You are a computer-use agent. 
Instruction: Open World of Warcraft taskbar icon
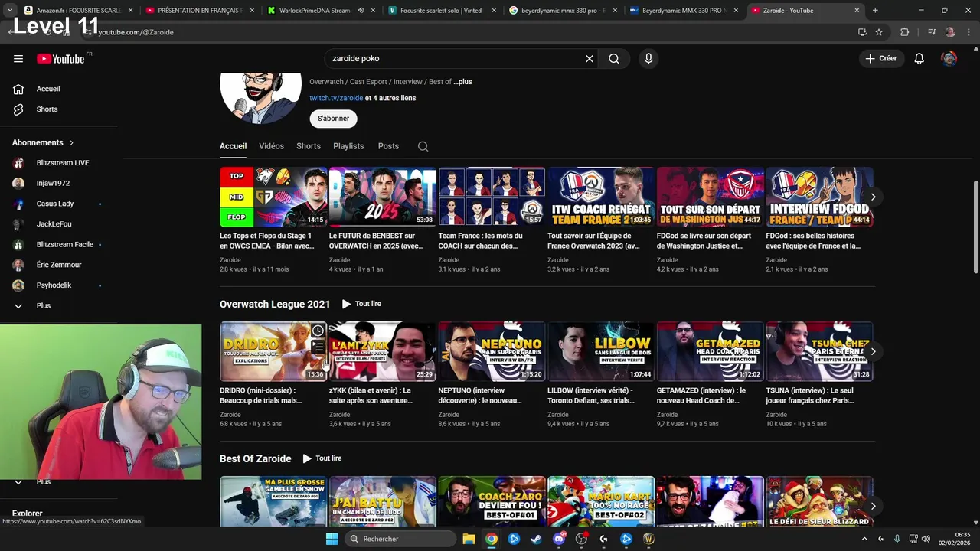[x=648, y=539]
